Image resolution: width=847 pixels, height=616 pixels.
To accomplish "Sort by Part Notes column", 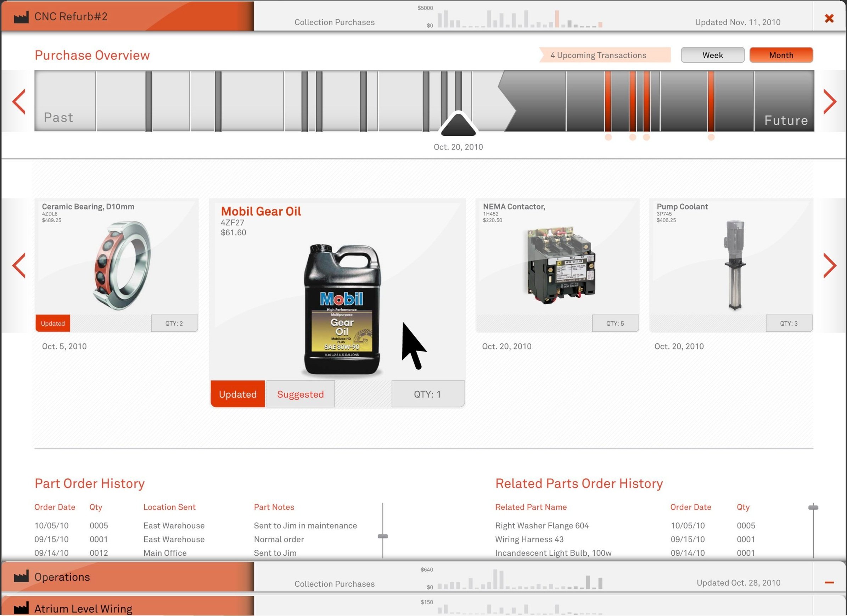I will 274,507.
